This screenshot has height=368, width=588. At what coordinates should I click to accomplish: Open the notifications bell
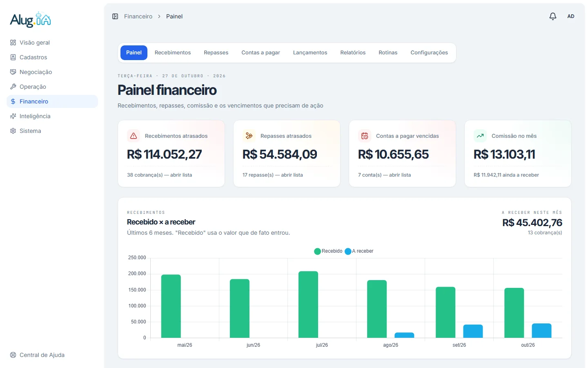(553, 16)
